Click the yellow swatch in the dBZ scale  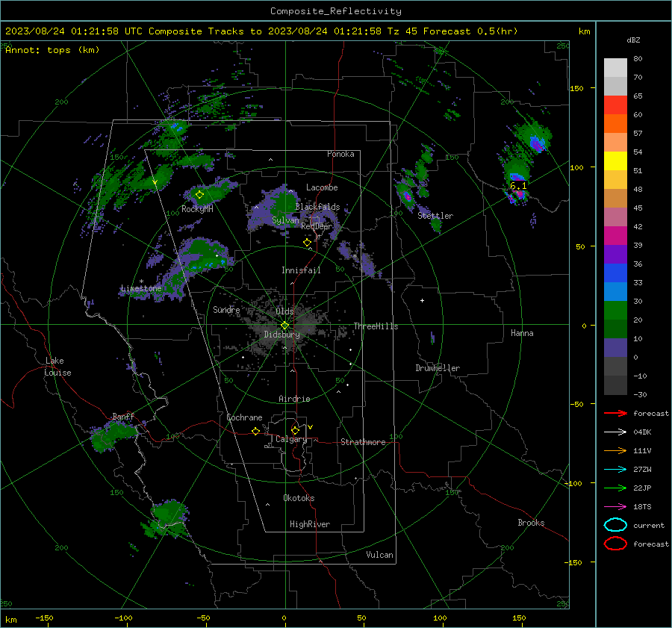615,161
